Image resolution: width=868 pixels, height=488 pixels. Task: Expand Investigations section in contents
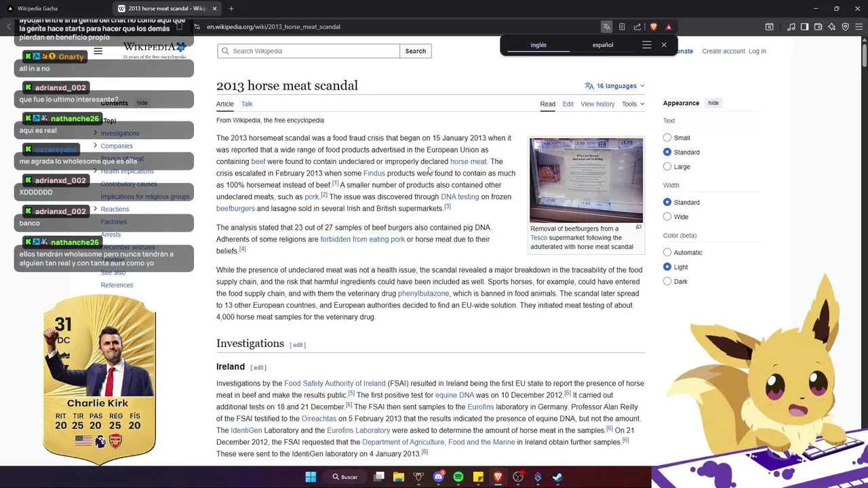tap(95, 133)
